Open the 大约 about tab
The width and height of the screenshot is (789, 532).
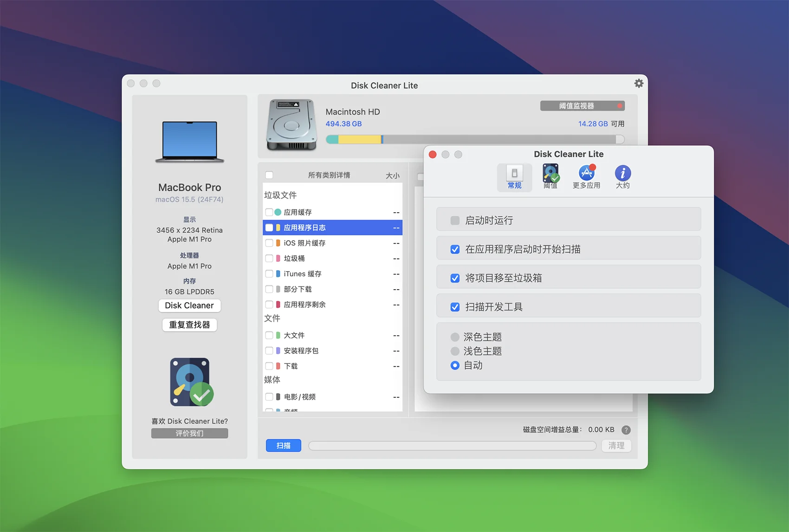623,177
